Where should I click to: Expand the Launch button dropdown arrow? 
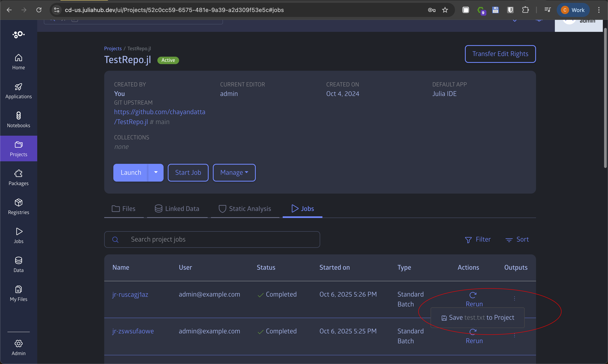156,172
